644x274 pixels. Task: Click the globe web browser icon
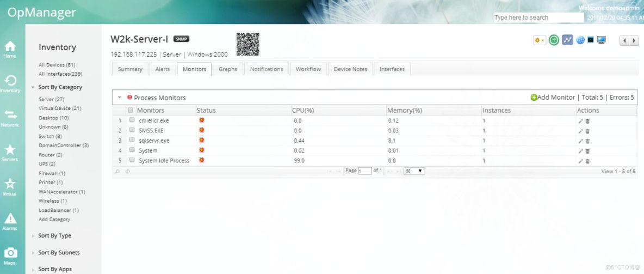[x=580, y=40]
